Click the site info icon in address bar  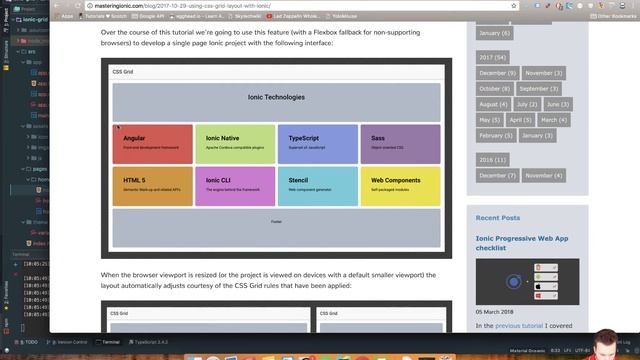tap(90, 6)
